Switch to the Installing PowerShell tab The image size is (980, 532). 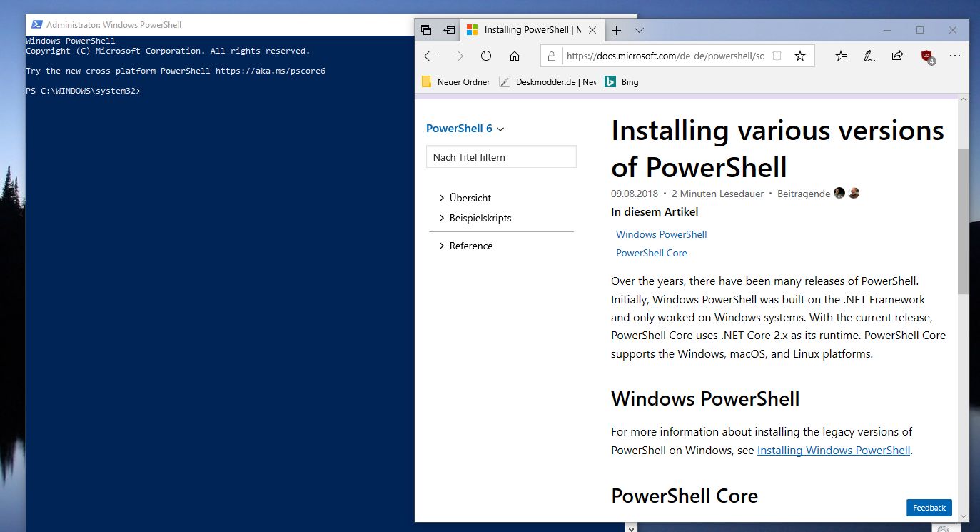(x=532, y=30)
